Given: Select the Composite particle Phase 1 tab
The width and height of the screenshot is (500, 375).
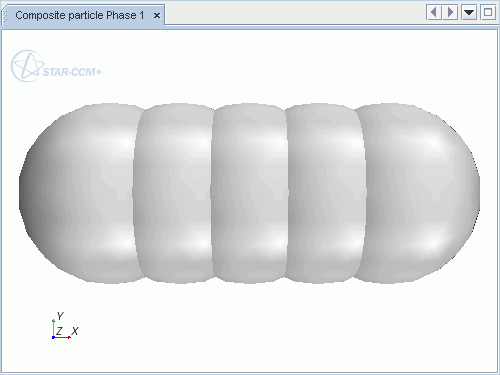Looking at the screenshot, I should coord(80,15).
